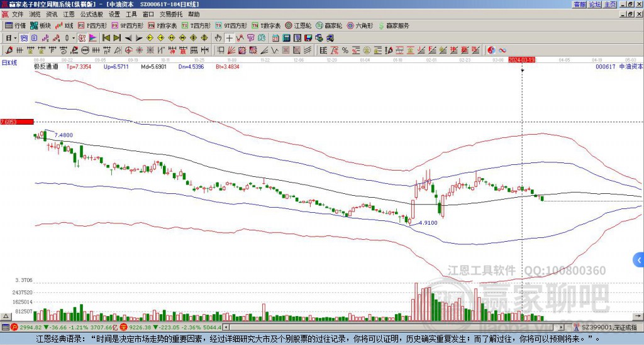This screenshot has height=345, width=644.
Task: Open the 9P四方形 tool
Action: pyautogui.click(x=127, y=25)
